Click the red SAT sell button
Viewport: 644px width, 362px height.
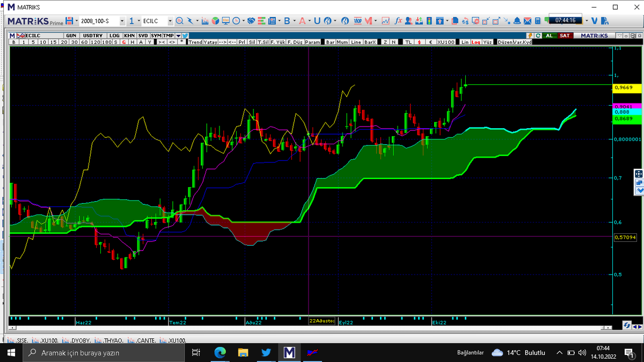pyautogui.click(x=565, y=35)
